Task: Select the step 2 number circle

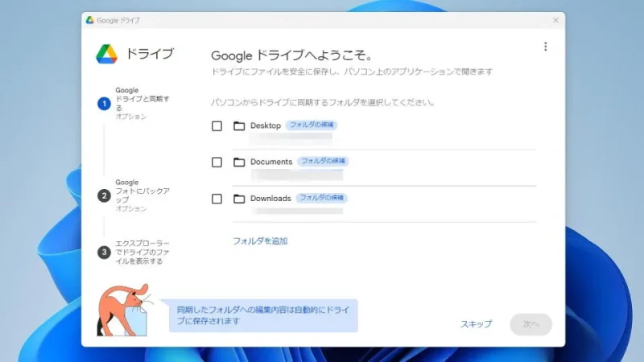Action: [104, 195]
